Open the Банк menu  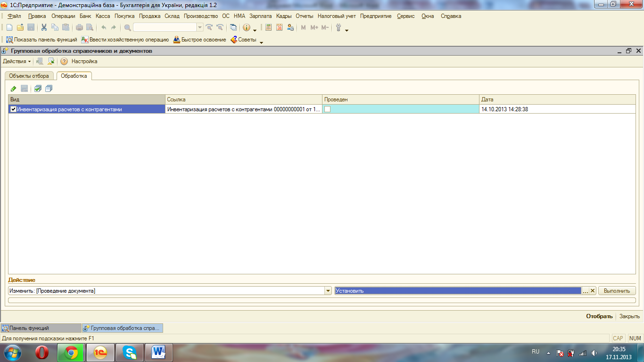tap(85, 16)
